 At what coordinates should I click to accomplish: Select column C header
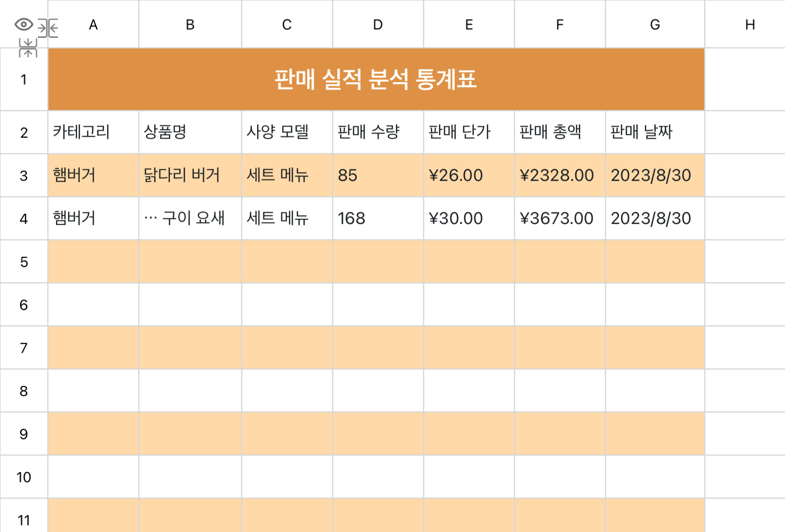click(287, 24)
